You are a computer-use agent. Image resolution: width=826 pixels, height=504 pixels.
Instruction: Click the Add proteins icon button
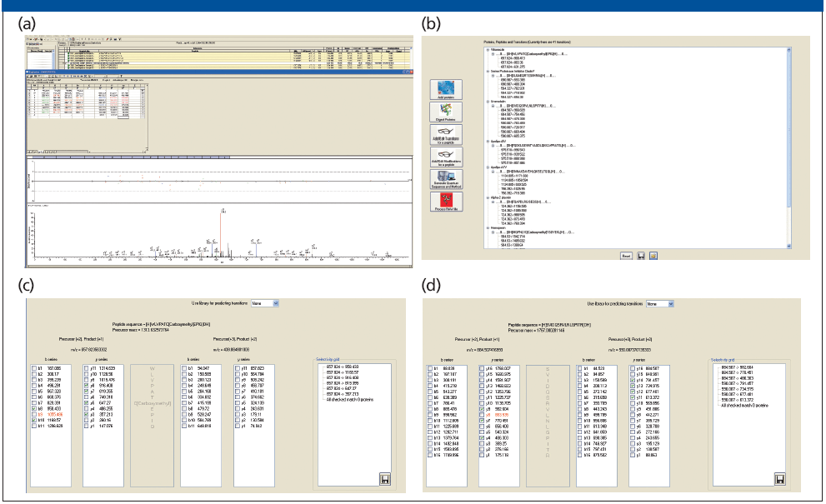(x=446, y=89)
